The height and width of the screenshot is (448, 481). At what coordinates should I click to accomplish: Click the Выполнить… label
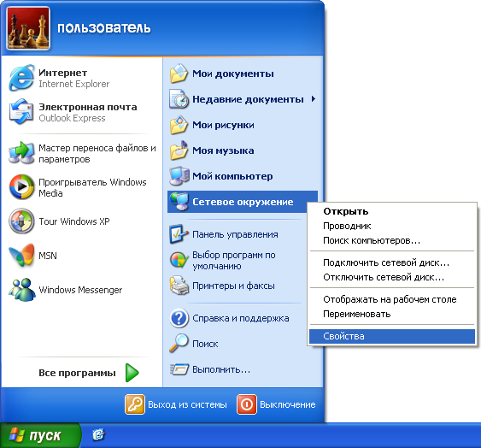[x=221, y=369]
